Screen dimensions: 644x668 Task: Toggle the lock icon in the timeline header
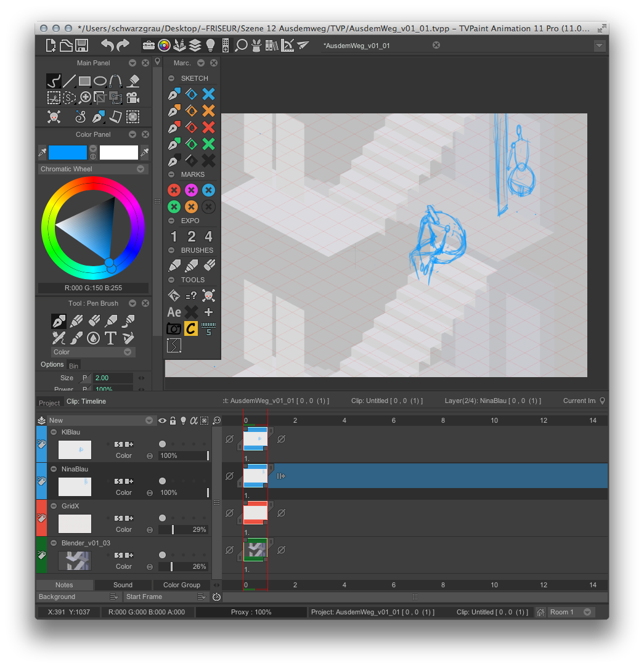173,420
